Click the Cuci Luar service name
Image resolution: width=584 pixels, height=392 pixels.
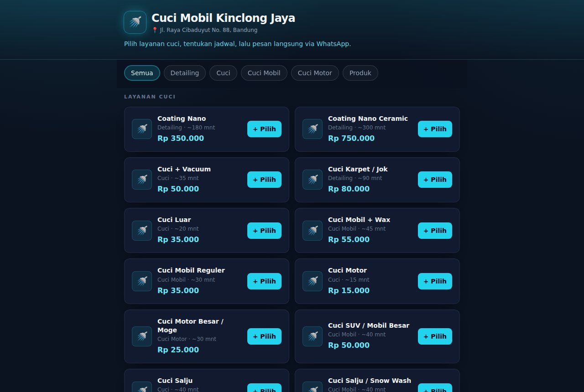174,220
